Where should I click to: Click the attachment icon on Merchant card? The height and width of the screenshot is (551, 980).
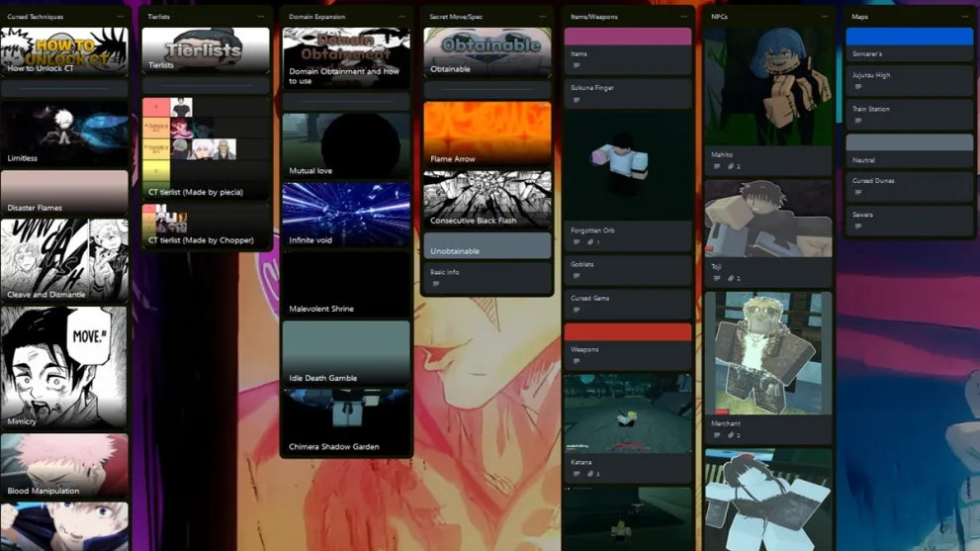click(x=732, y=435)
